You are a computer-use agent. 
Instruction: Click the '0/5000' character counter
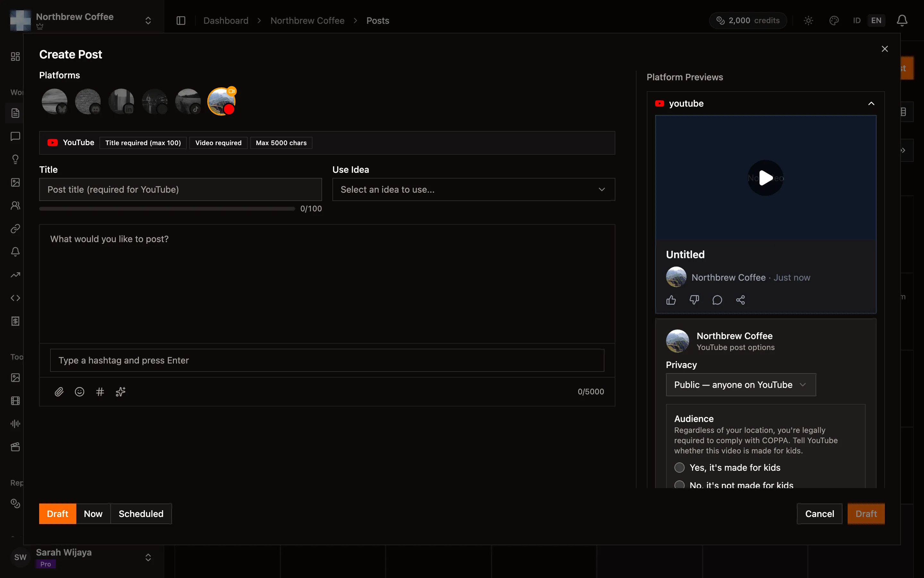pos(591,391)
